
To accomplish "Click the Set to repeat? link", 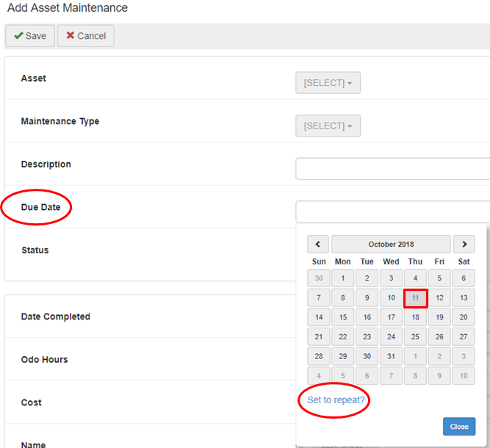I will (x=336, y=400).
